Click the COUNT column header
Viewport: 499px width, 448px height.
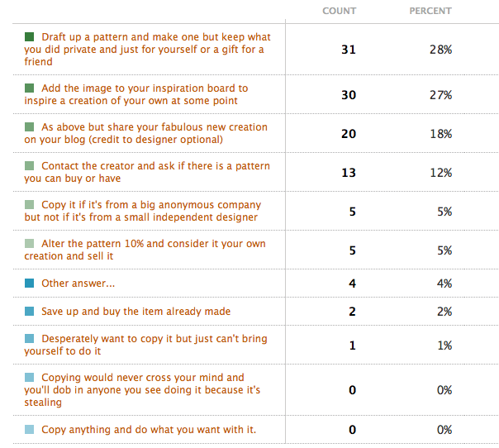click(x=339, y=11)
